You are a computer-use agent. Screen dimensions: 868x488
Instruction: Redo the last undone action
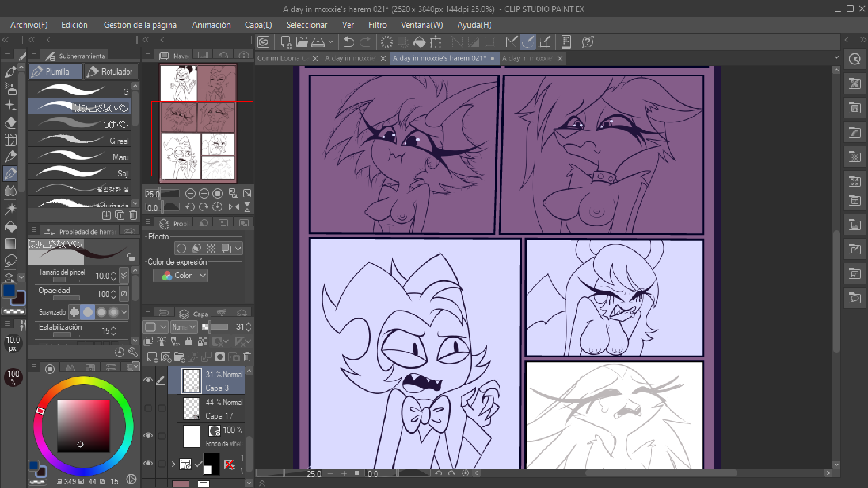(365, 42)
